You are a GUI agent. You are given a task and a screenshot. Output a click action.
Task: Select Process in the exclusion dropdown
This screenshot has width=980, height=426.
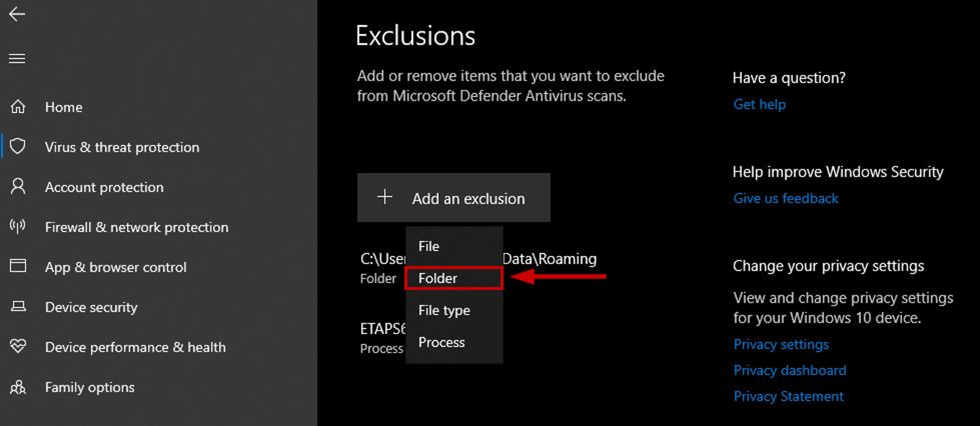tap(441, 342)
